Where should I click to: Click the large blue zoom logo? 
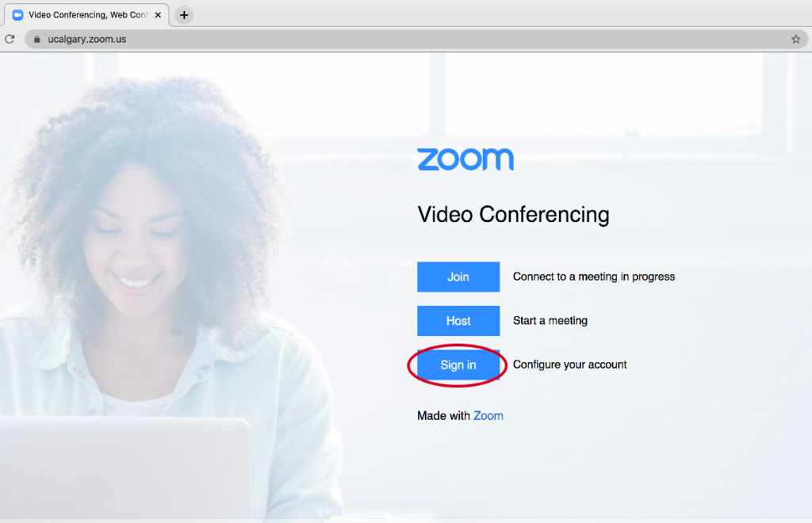click(465, 159)
